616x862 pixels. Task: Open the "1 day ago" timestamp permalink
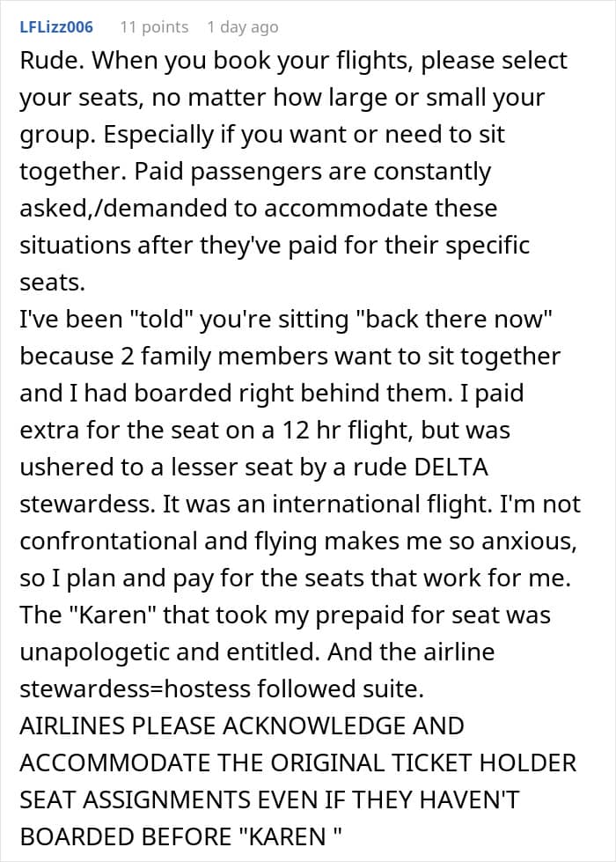[242, 26]
